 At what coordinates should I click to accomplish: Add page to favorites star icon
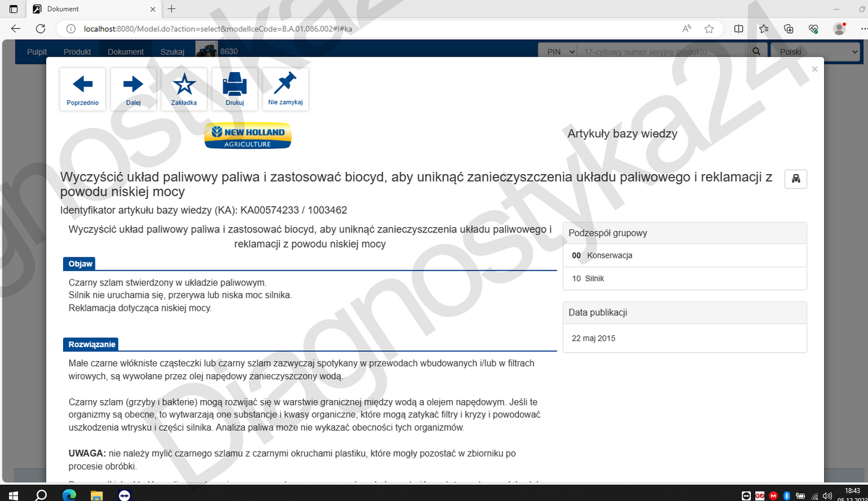(709, 28)
